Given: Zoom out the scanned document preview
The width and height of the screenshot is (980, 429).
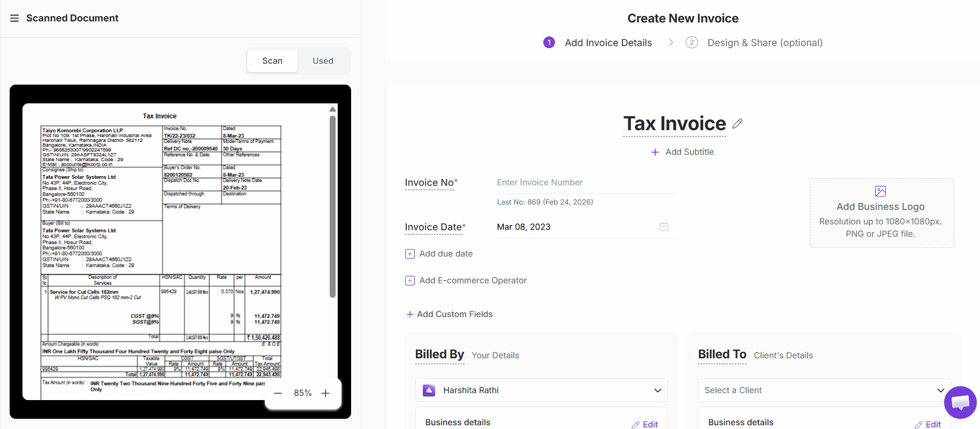Looking at the screenshot, I should [278, 393].
